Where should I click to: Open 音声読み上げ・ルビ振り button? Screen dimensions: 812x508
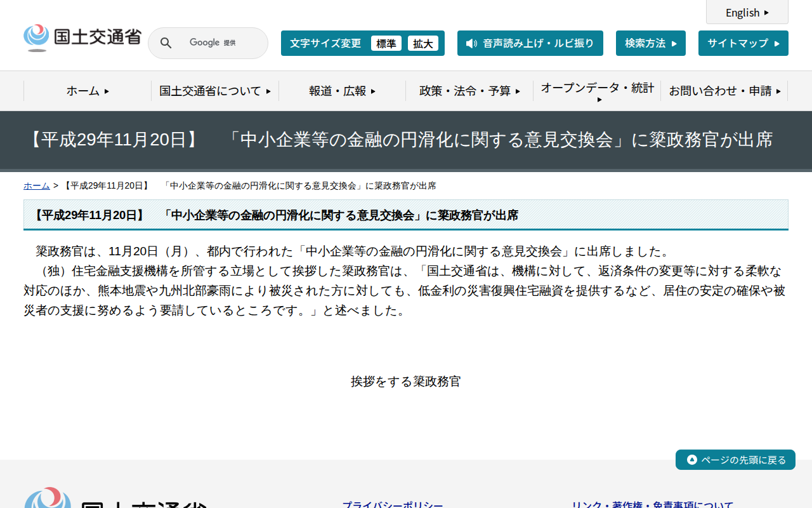click(x=530, y=43)
